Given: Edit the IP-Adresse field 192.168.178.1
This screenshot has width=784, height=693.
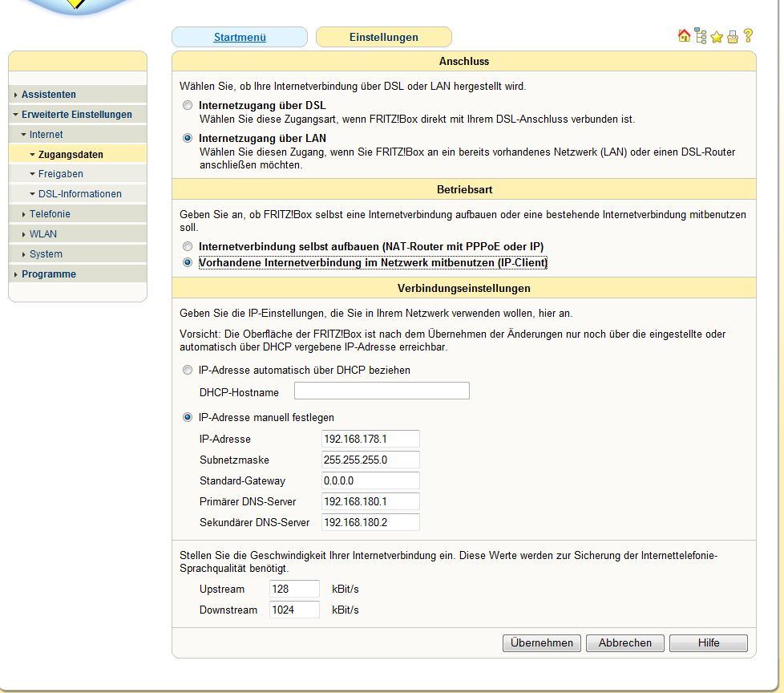Looking at the screenshot, I should click(370, 439).
